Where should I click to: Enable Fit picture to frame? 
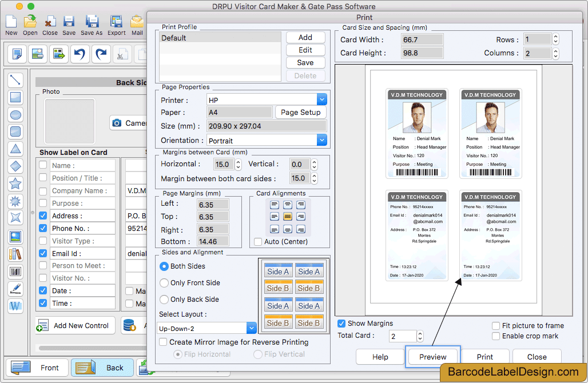click(496, 325)
